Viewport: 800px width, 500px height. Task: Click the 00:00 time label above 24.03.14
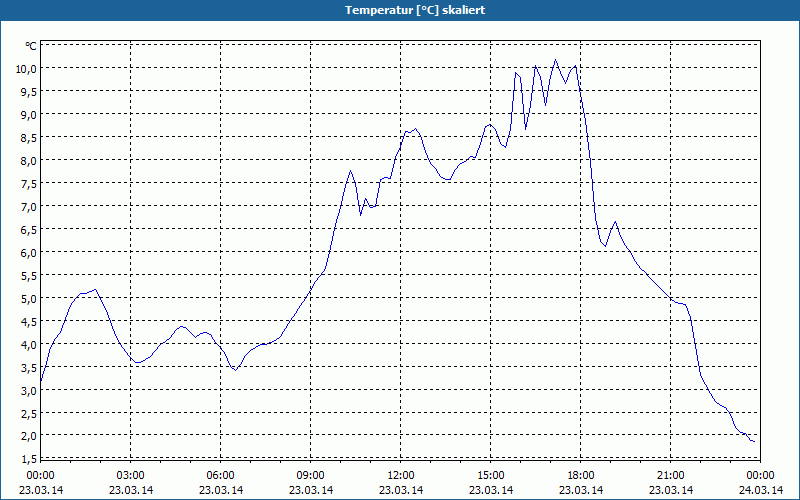[x=761, y=476]
